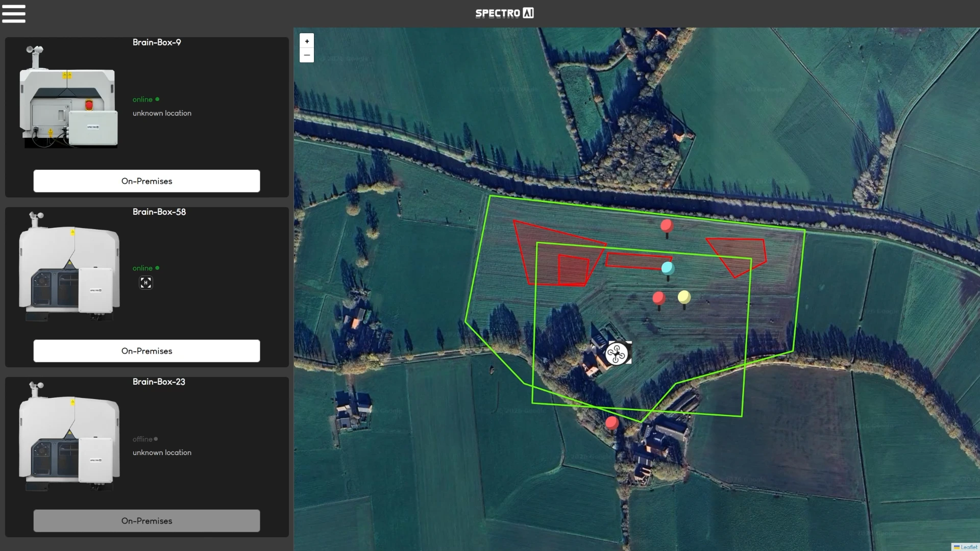
Task: Select the yellow map marker
Action: click(684, 297)
